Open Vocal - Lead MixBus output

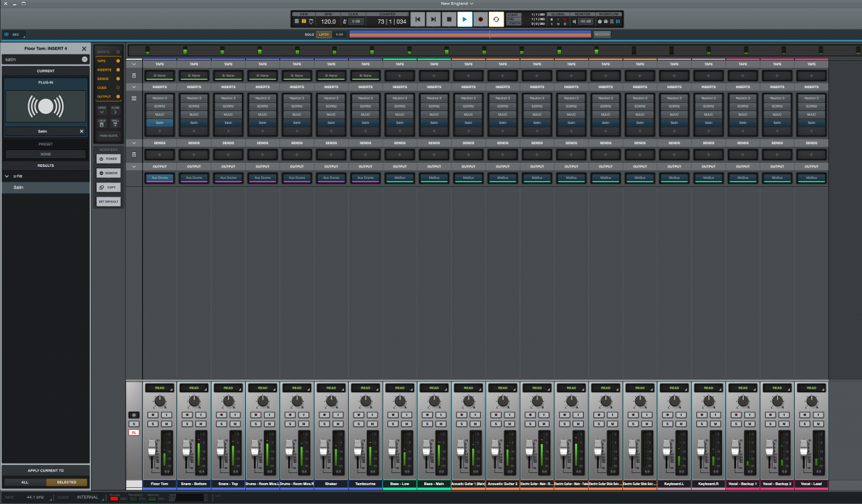point(811,178)
